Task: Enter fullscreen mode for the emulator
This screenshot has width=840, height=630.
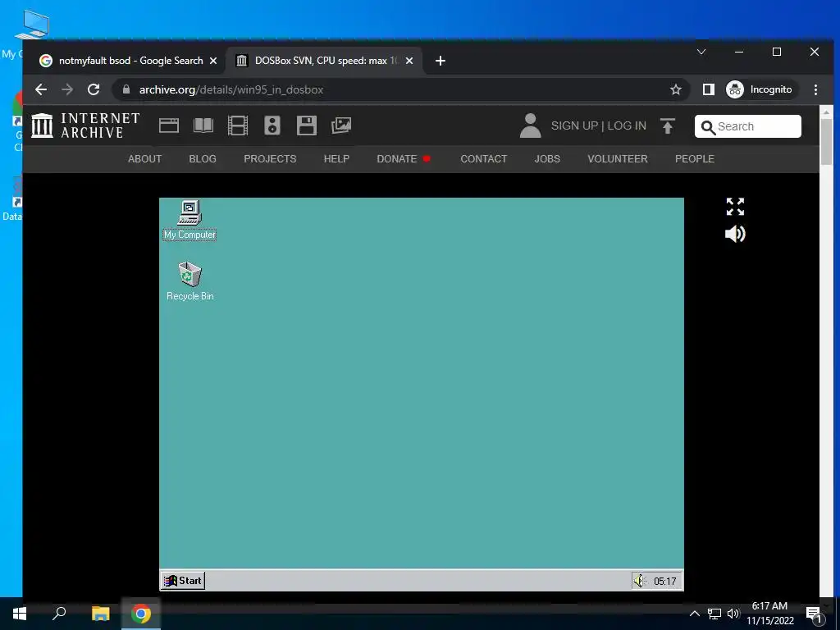Action: click(x=735, y=207)
